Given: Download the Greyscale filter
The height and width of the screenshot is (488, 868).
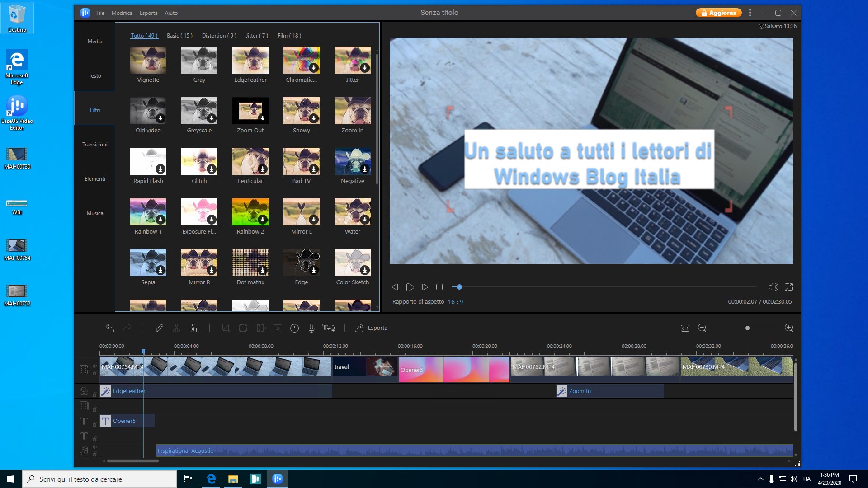Looking at the screenshot, I should [x=212, y=118].
